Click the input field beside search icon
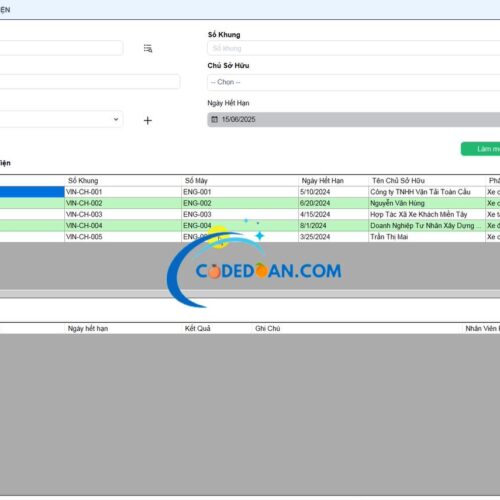Image resolution: width=500 pixels, height=500 pixels. tap(61, 48)
